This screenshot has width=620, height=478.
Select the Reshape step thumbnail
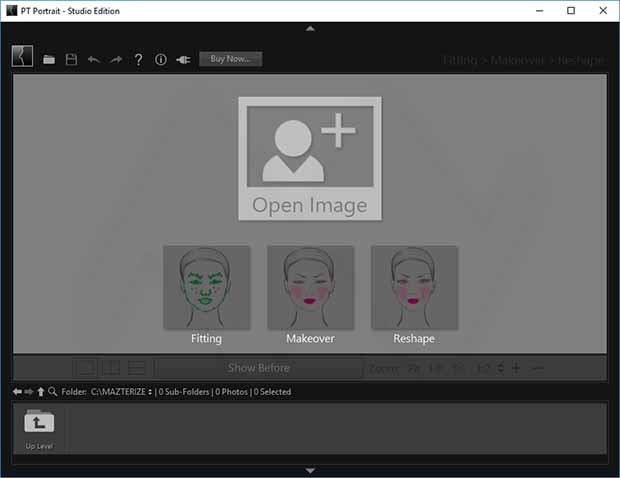coord(414,288)
